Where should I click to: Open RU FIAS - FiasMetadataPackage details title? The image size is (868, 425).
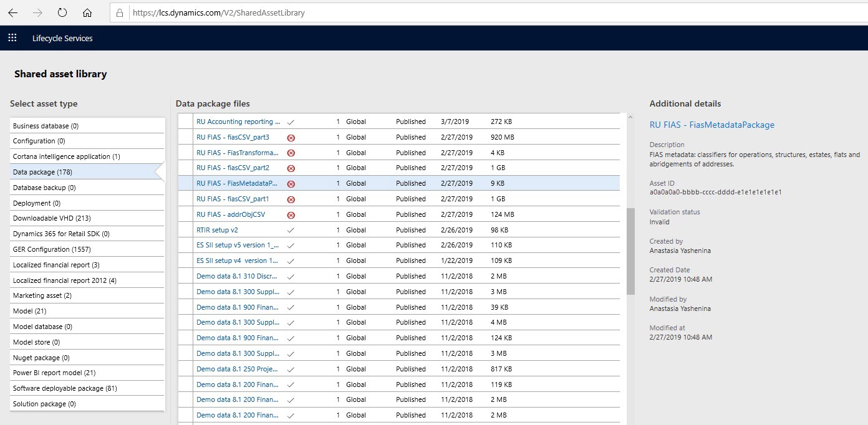pyautogui.click(x=712, y=125)
